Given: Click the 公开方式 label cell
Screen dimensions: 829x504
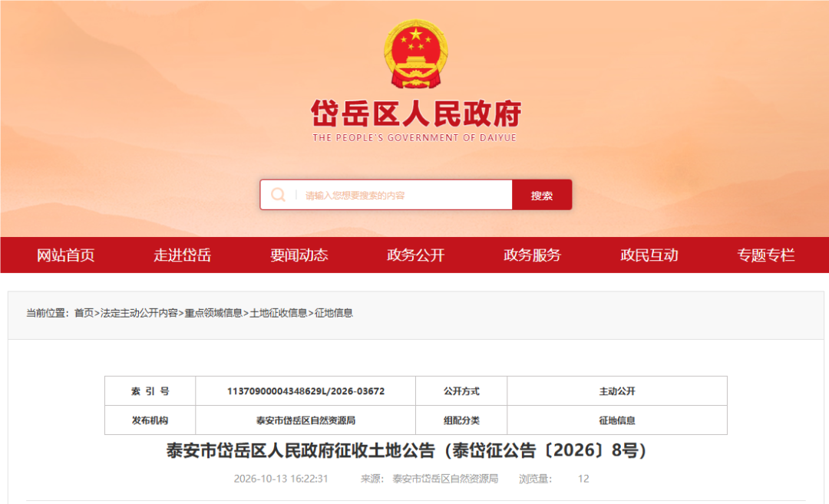Looking at the screenshot, I should click(x=461, y=391).
